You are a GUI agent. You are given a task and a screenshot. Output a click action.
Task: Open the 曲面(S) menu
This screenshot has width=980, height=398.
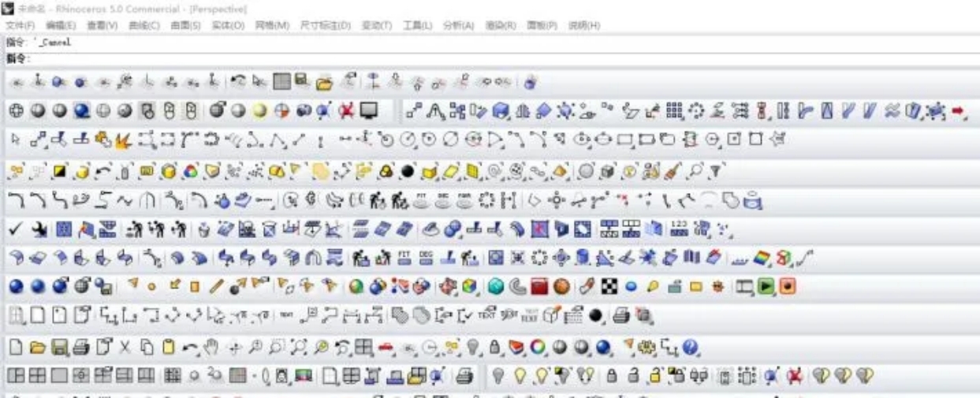[x=185, y=25]
